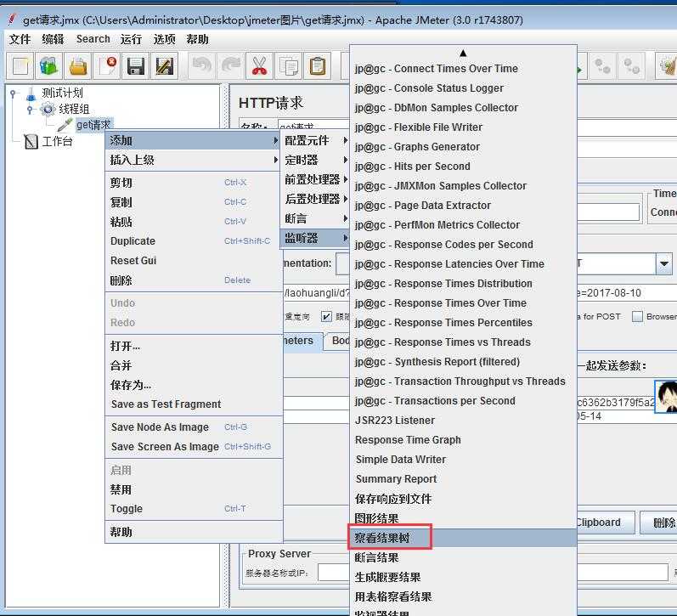
Task: Select Response Time Graph listener
Action: click(463, 440)
